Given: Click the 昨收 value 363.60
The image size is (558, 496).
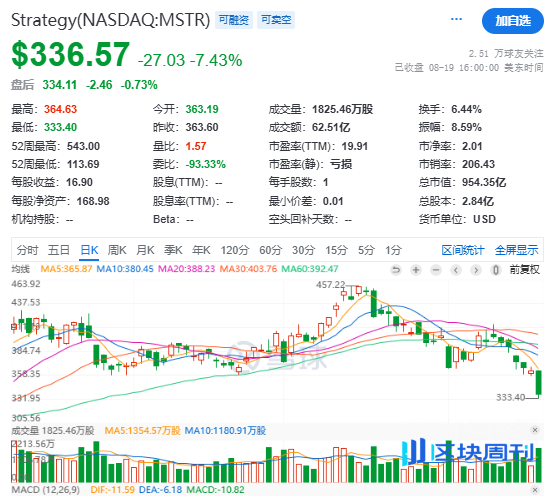Looking at the screenshot, I should (202, 127).
